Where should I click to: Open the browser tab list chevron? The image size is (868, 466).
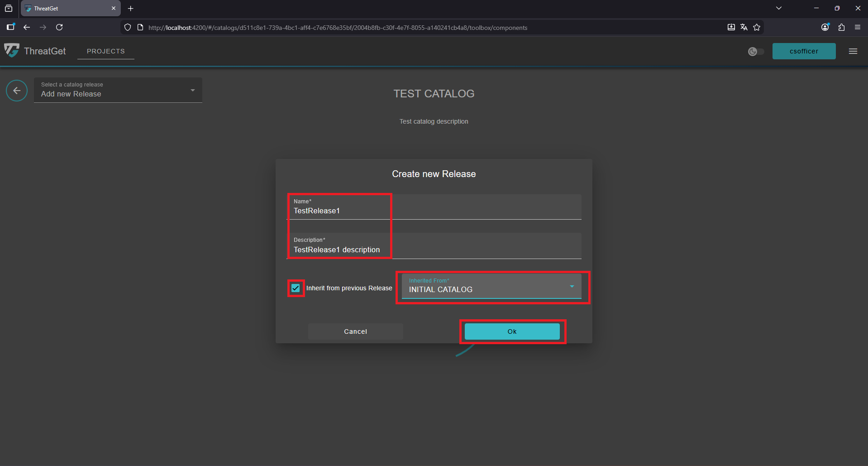coord(779,8)
